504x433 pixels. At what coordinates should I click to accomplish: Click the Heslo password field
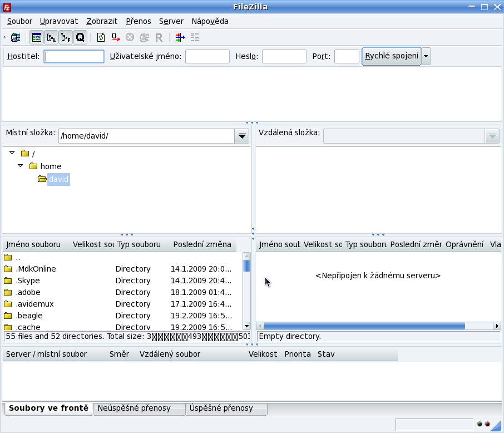click(x=284, y=56)
